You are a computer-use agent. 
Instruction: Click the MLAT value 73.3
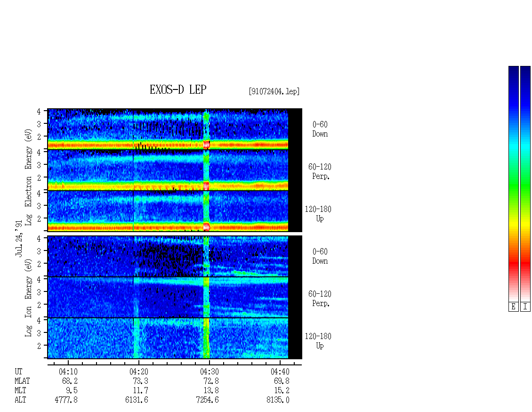tap(140, 381)
